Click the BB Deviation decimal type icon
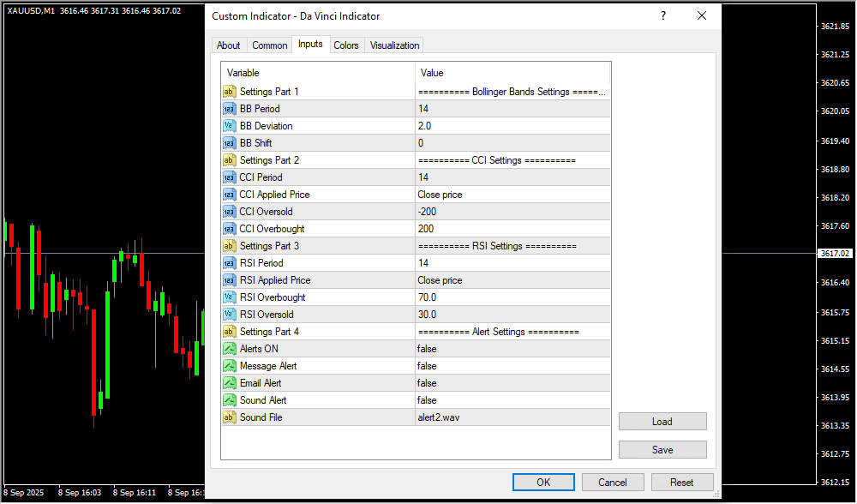Screen dimensions: 857x504 (x=229, y=126)
